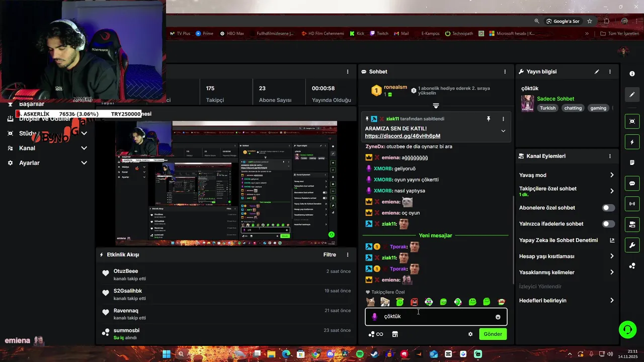The width and height of the screenshot is (644, 362).
Task: Click the broadcast signal icon in right sidebar
Action: pos(632,204)
